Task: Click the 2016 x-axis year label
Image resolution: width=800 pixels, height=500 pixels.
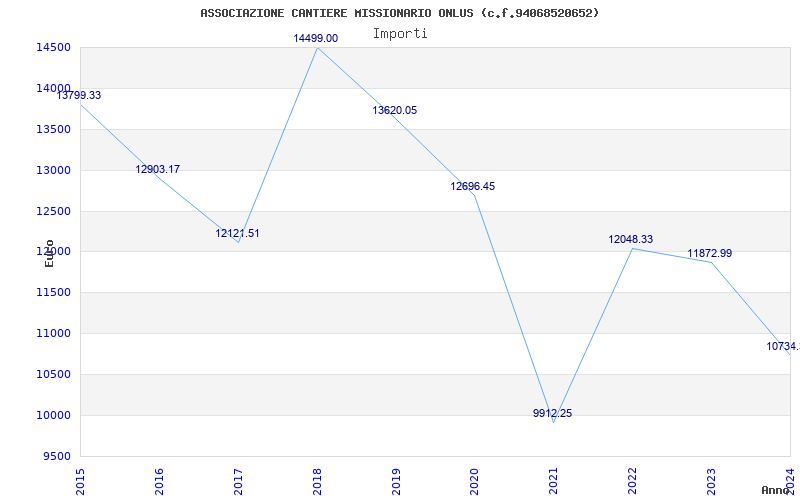Action: point(159,482)
